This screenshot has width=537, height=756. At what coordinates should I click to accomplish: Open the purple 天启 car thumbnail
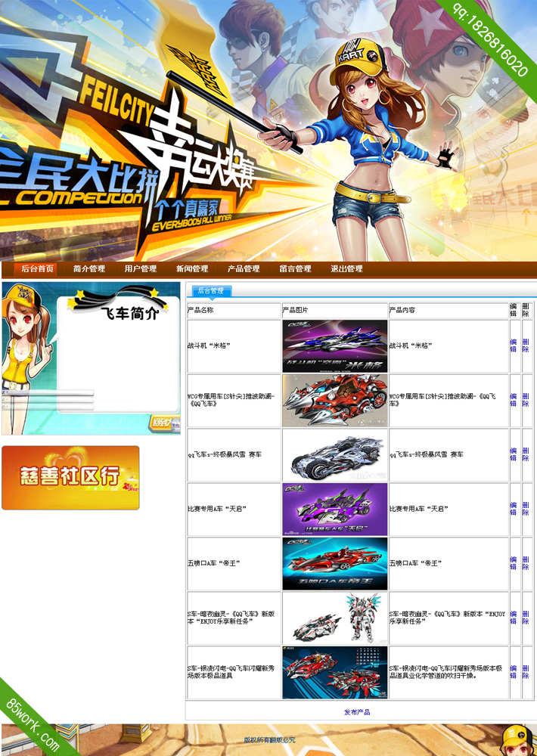point(335,509)
